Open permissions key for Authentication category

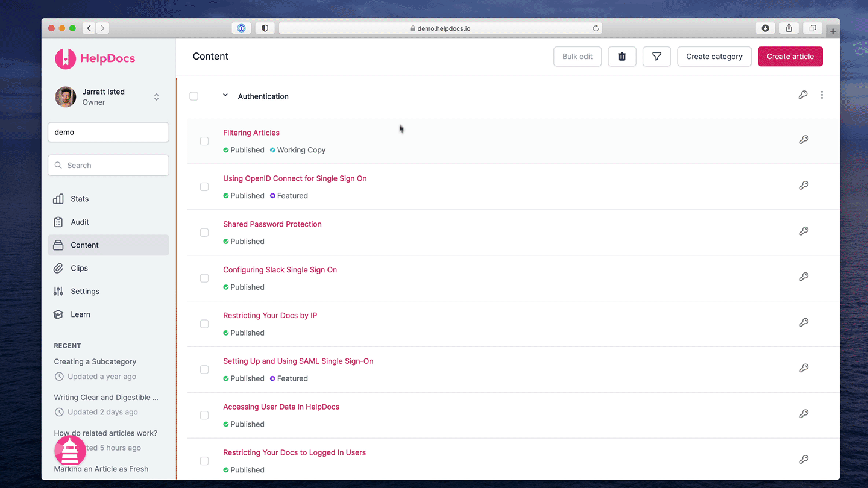click(x=803, y=95)
